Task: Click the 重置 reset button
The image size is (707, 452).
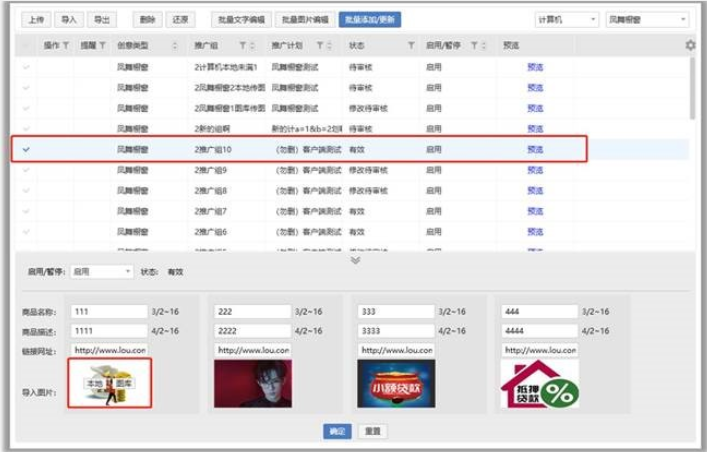Action: click(372, 431)
